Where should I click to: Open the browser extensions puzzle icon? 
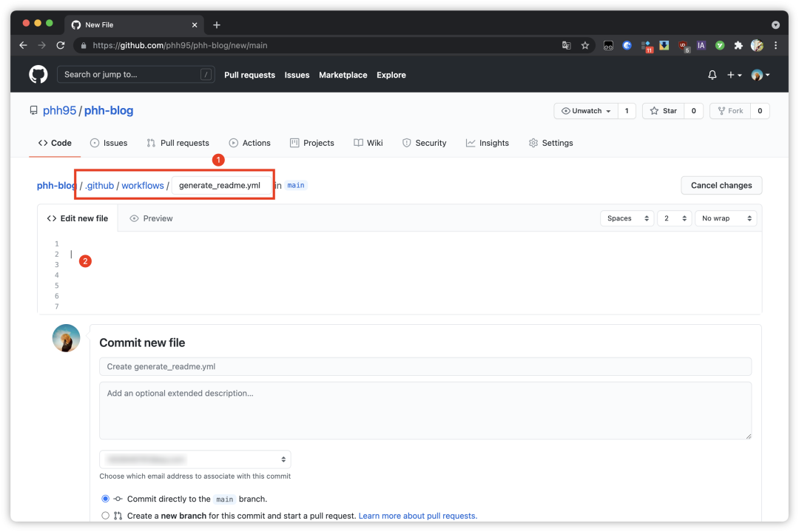coord(738,45)
